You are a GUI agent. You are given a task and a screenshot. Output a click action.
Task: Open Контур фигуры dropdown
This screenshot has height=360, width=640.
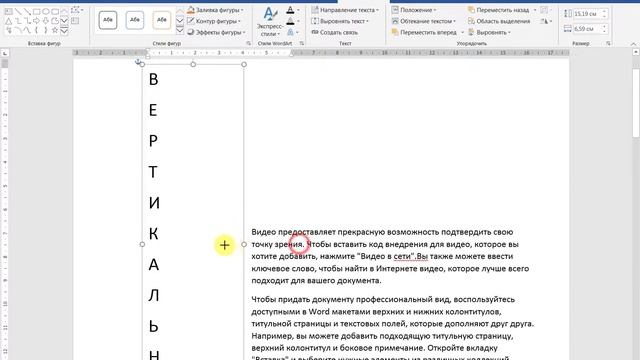(214, 21)
